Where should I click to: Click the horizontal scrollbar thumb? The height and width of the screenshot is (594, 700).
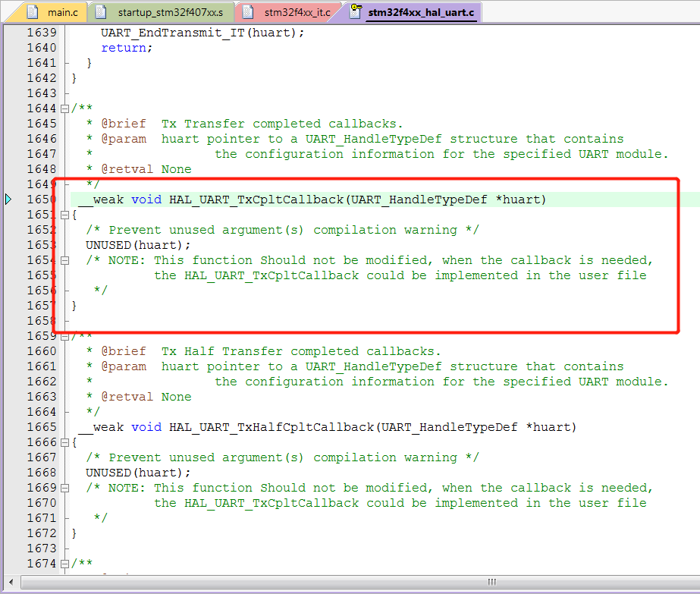click(x=491, y=582)
